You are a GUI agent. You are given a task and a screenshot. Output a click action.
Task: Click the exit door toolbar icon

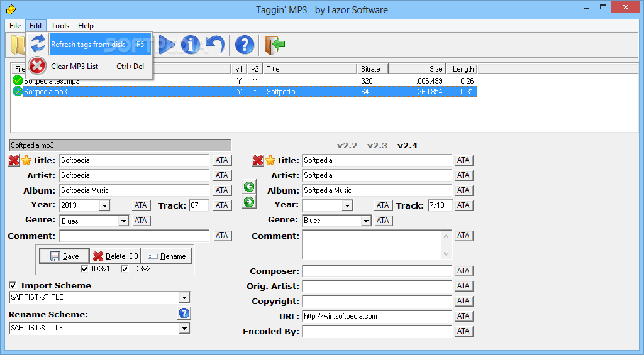pyautogui.click(x=274, y=45)
